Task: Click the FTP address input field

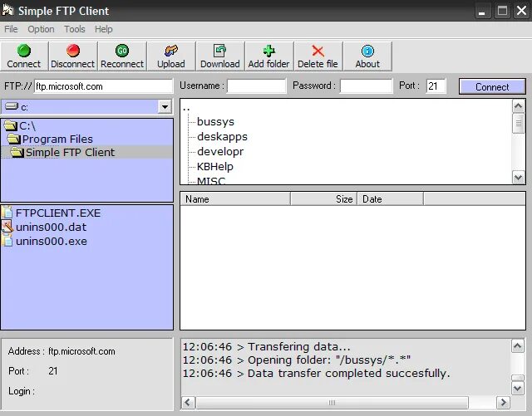Action: (103, 86)
